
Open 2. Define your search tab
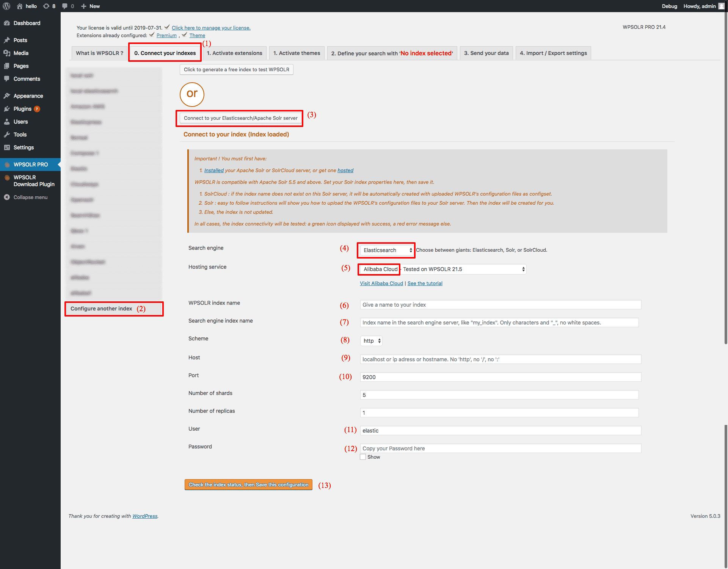[392, 53]
